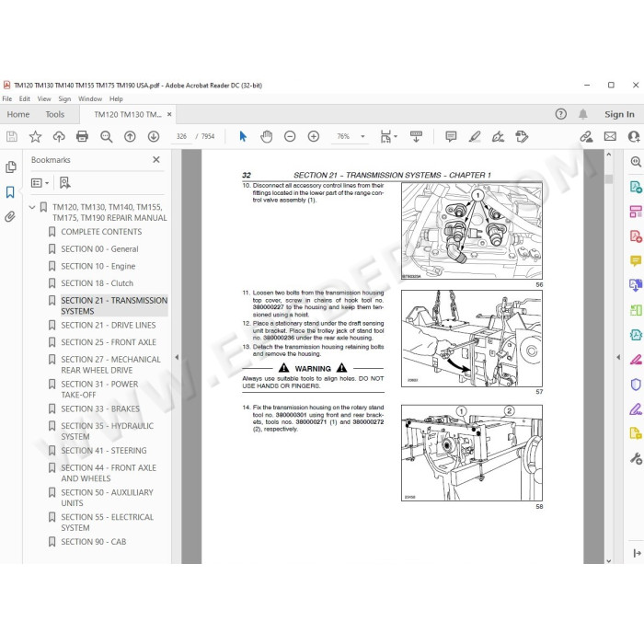Open COMPLETE CONTENTS bookmark
644x644 pixels.
point(101,232)
